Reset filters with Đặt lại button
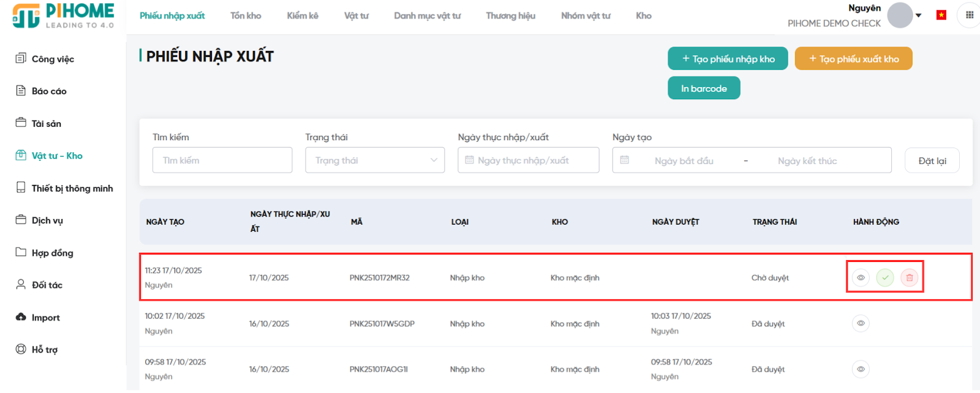Viewport: 980px width, 393px height. tap(932, 161)
